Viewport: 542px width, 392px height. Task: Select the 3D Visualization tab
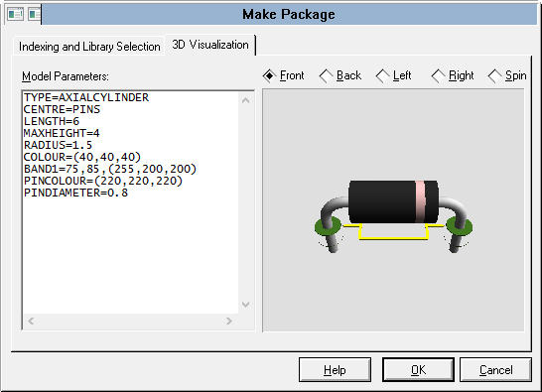[x=210, y=45]
